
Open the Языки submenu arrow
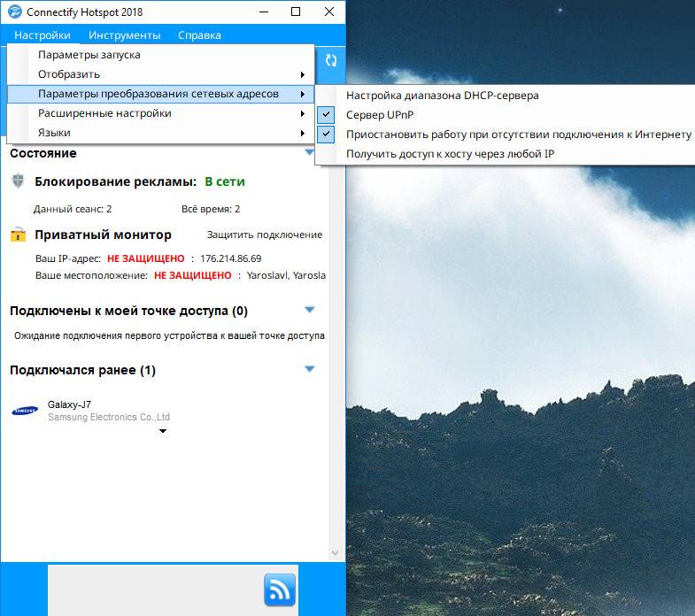[302, 133]
